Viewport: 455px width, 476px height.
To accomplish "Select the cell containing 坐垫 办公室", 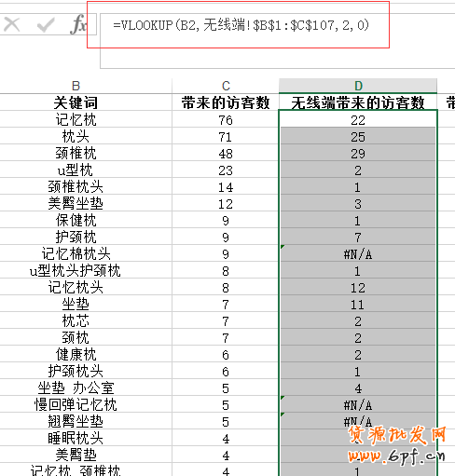I will (x=76, y=388).
